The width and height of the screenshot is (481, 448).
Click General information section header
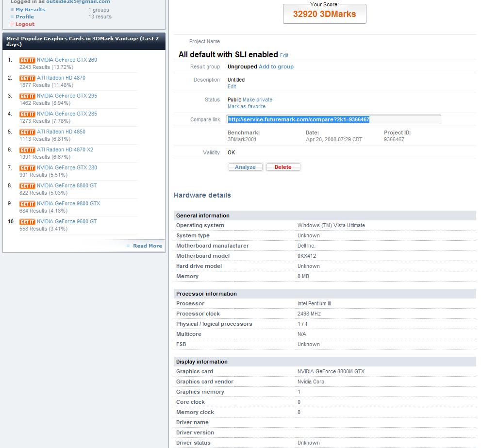(x=325, y=216)
